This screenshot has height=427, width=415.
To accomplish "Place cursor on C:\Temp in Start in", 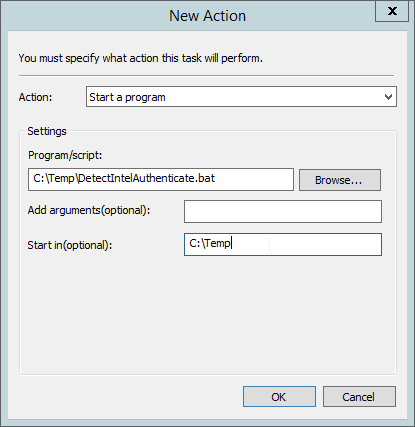I will [210, 244].
